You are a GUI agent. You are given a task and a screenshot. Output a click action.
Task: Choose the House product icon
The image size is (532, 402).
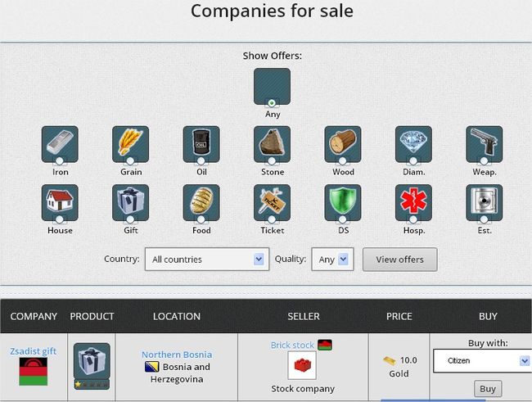click(x=60, y=202)
